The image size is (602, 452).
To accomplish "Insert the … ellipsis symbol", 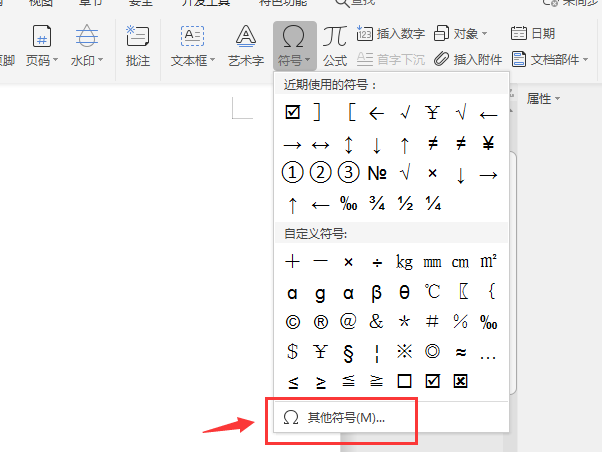I will 488,358.
